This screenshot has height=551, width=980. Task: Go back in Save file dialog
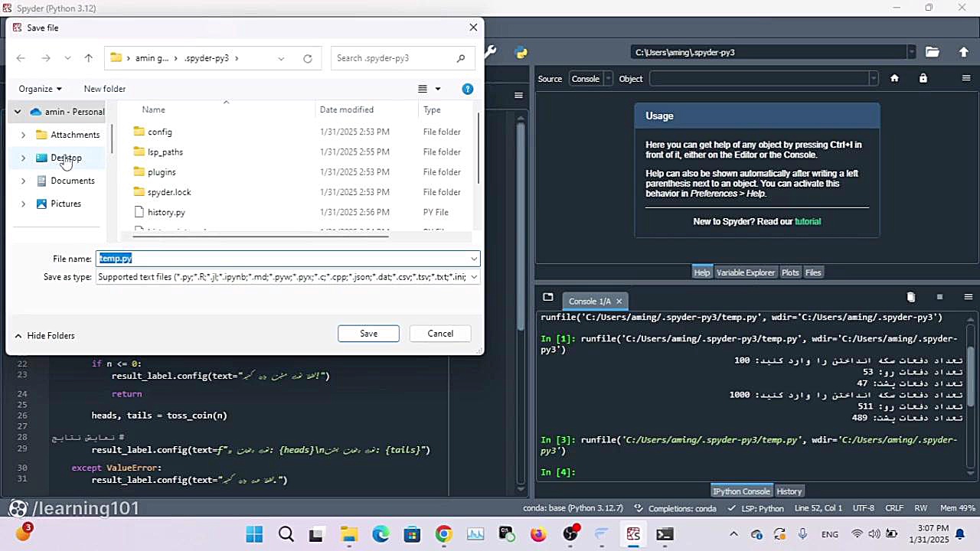coord(21,58)
